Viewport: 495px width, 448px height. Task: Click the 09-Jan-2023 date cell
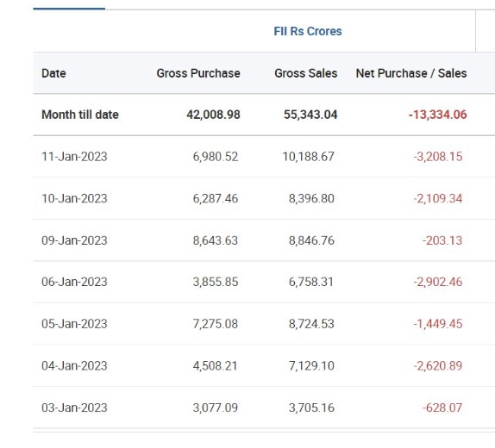click(74, 240)
